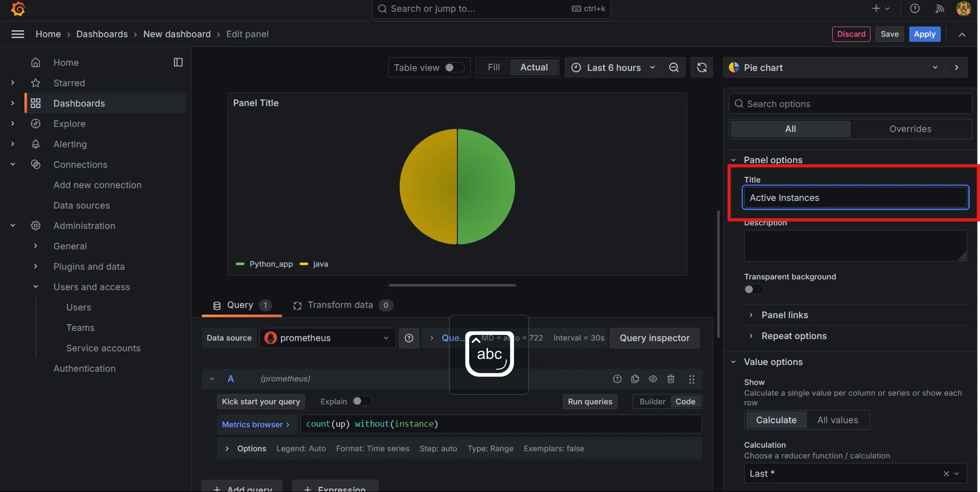The image size is (980, 492).
Task: Open the prometheus data source dropdown
Action: pos(328,338)
